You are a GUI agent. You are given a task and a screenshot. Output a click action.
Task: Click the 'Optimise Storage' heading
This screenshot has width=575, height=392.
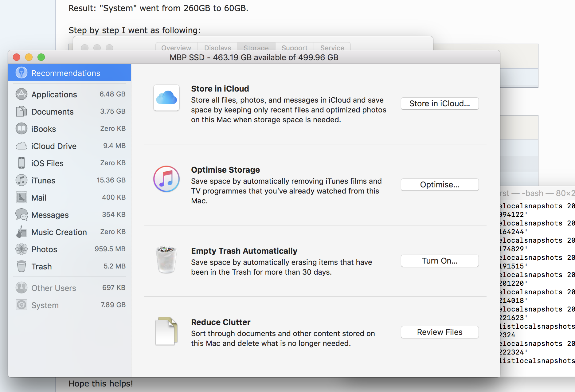225,170
